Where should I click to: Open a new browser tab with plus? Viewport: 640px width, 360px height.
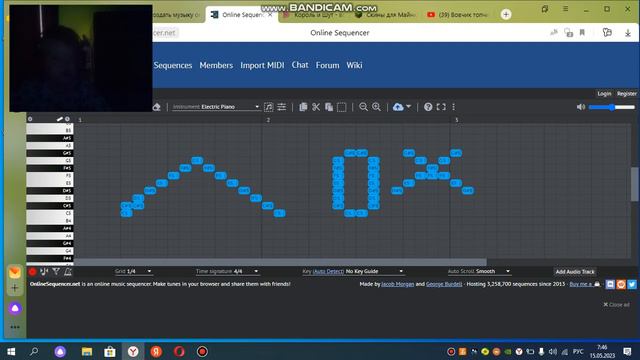506,15
